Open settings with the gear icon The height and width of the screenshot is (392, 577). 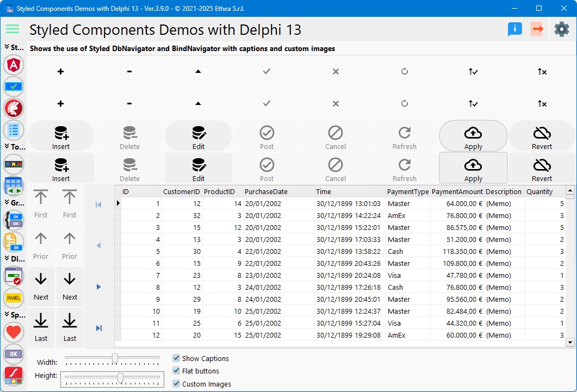(x=562, y=29)
